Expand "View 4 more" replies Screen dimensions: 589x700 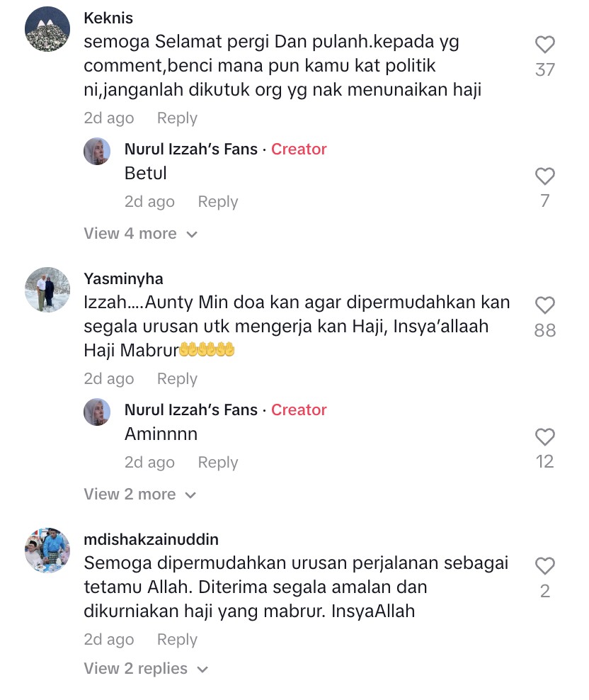click(141, 234)
